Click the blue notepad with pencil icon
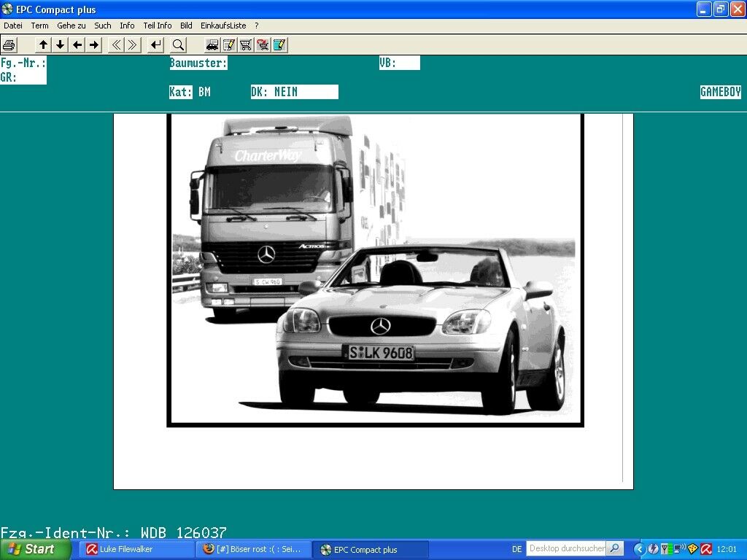 [x=279, y=45]
